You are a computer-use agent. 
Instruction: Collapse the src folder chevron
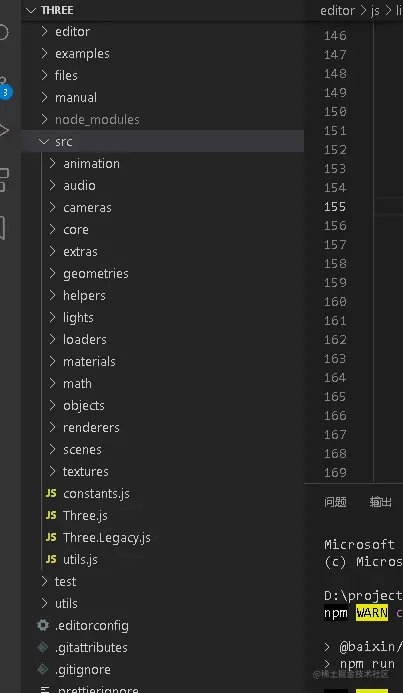pyautogui.click(x=44, y=141)
